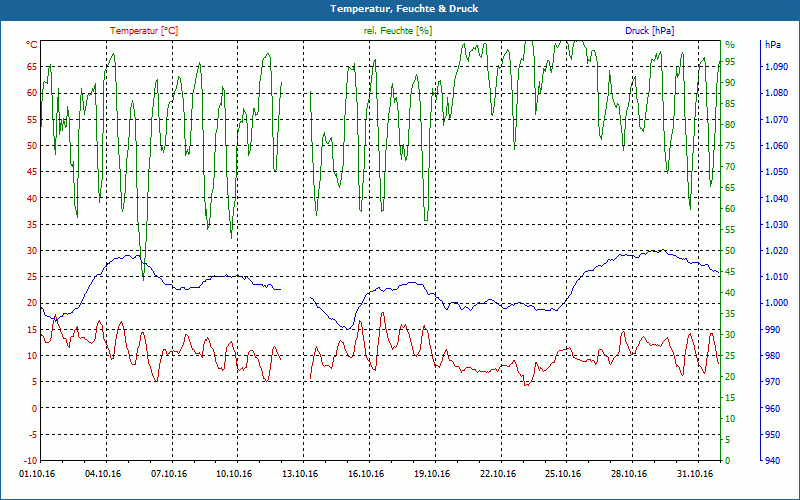Click the 90 tick on green humidity axis
800x500 pixels.
point(730,83)
